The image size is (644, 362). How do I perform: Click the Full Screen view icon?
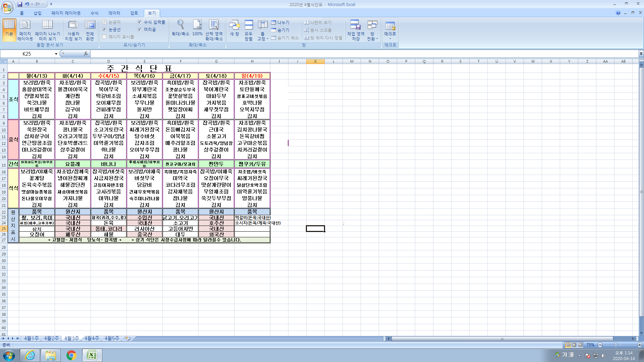click(90, 30)
